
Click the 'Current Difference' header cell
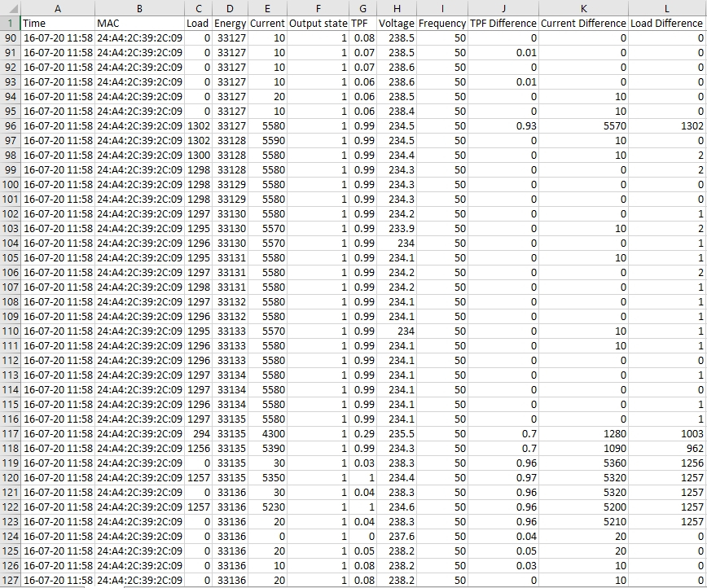[583, 23]
